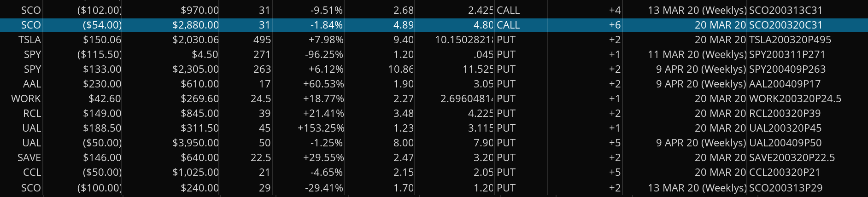868x197 pixels.
Task: Click the SPY200311P271 contract code
Action: pos(787,54)
